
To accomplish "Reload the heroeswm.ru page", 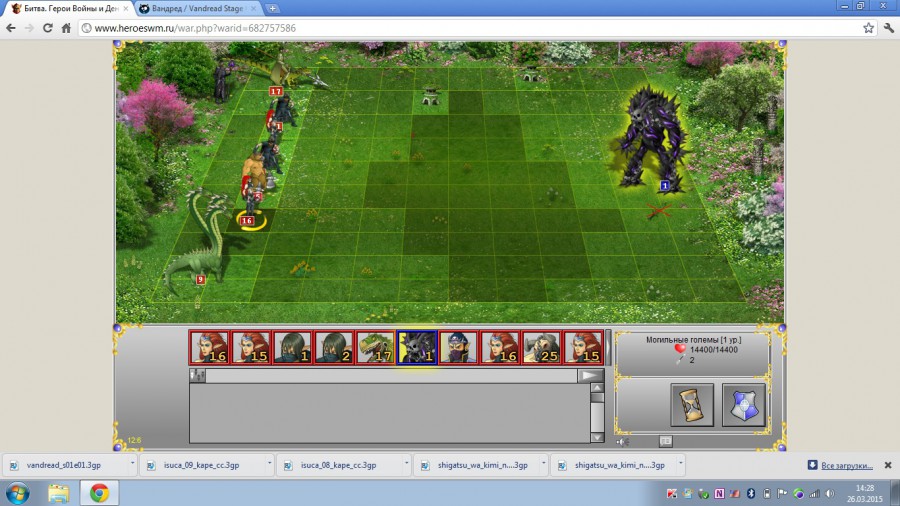I will click(48, 28).
